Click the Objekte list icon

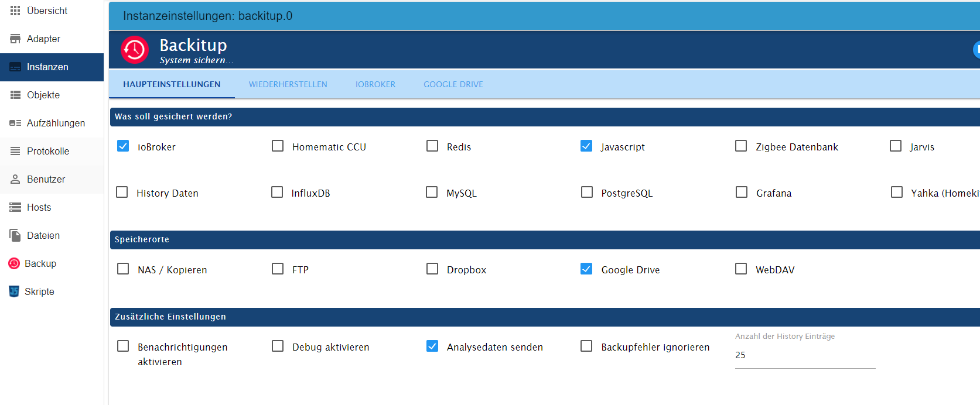coord(15,95)
